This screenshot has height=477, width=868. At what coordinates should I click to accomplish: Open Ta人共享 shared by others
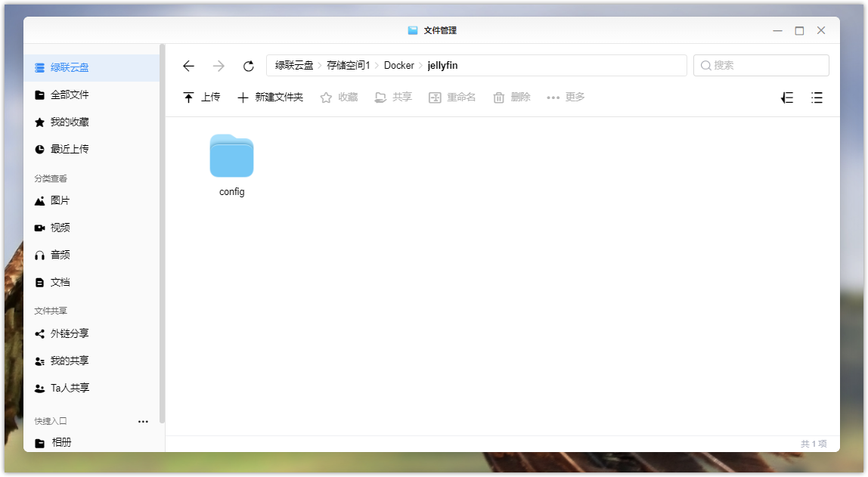coord(91,388)
